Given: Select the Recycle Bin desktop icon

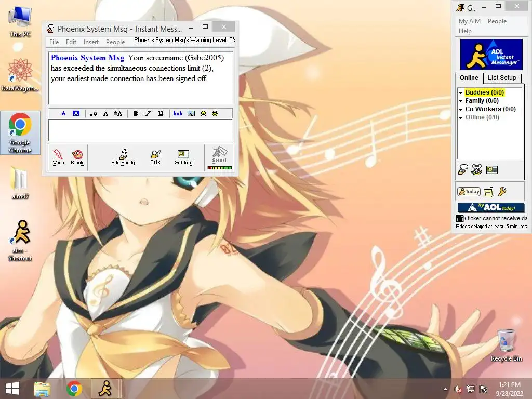Looking at the screenshot, I should 506,345.
